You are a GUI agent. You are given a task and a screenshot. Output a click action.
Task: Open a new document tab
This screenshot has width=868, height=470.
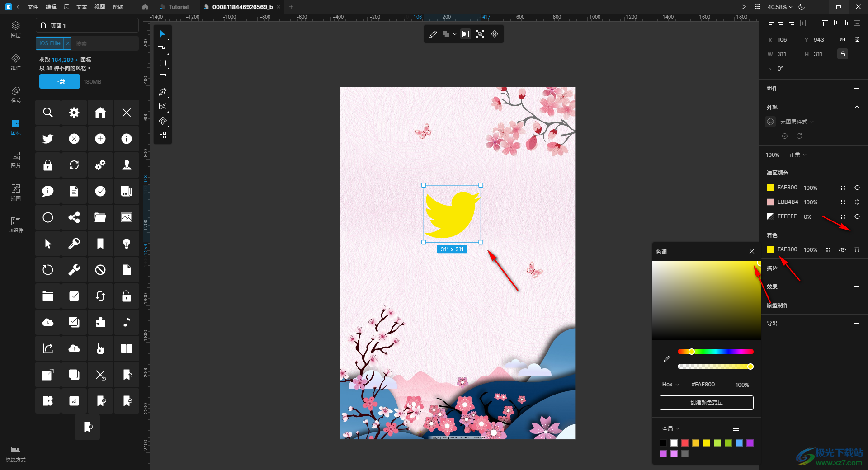291,7
